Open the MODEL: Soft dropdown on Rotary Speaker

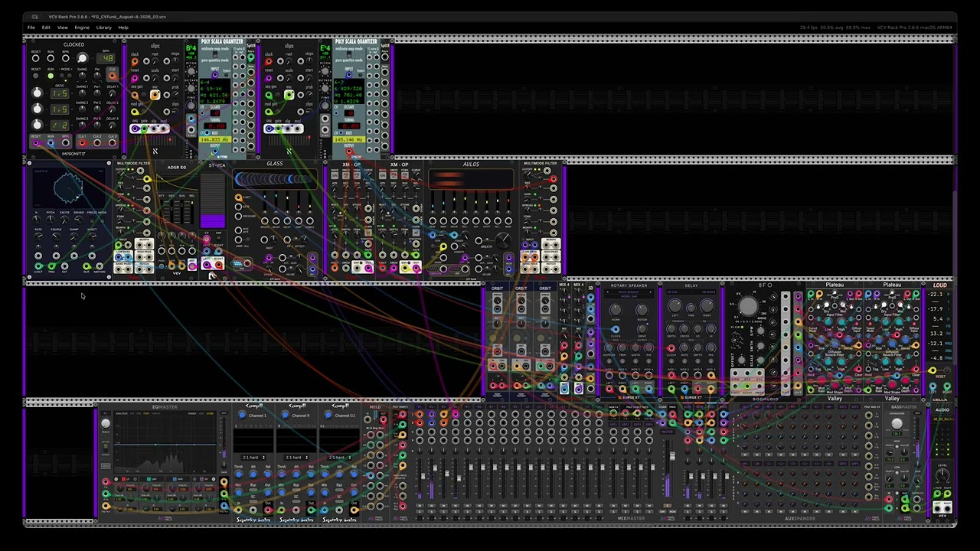pos(628,296)
